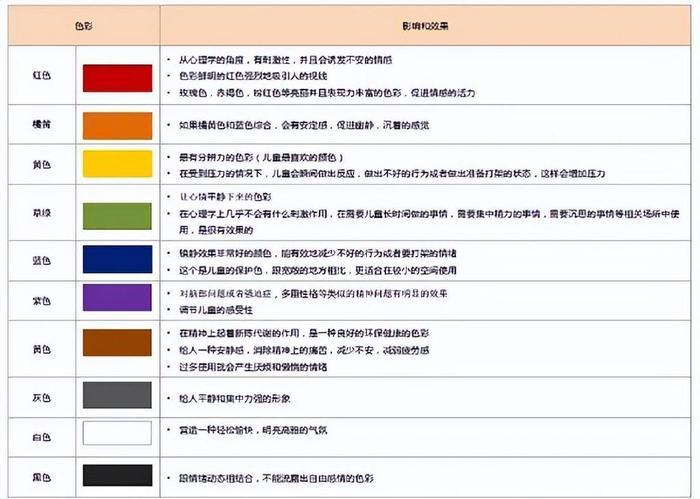Image resolution: width=700 pixels, height=499 pixels.
Task: Choose the black color swatch
Action: [117, 475]
